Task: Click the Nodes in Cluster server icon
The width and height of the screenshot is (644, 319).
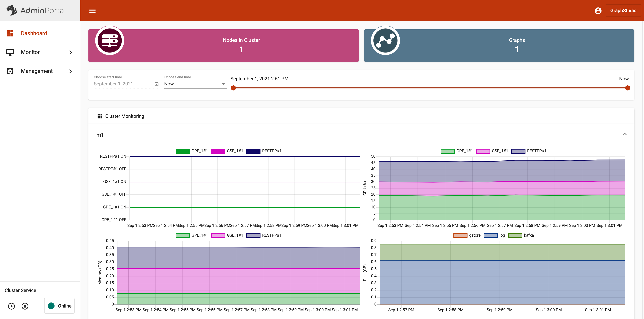Action: (110, 41)
